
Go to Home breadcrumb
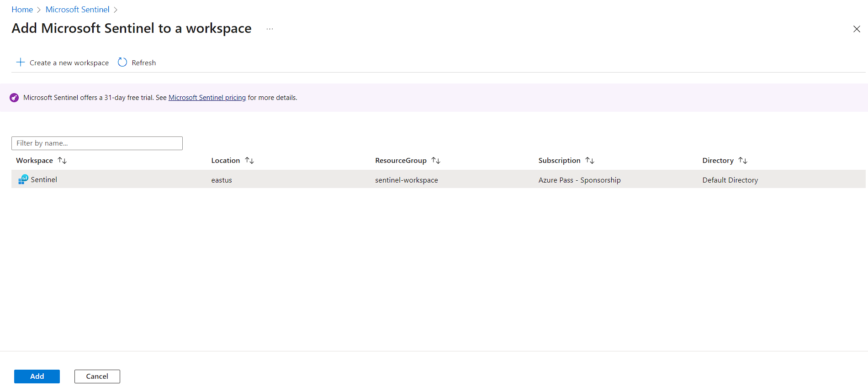click(22, 10)
